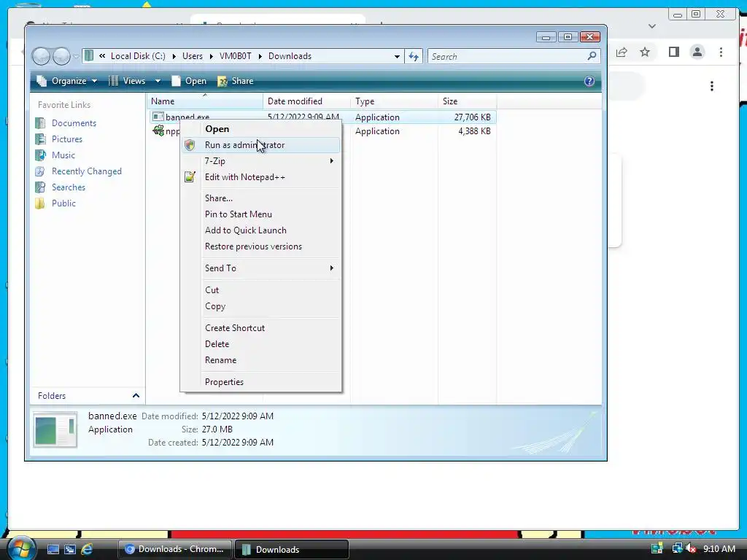Open the address bar history dropdown
Image resolution: width=747 pixels, height=560 pixels.
click(396, 56)
